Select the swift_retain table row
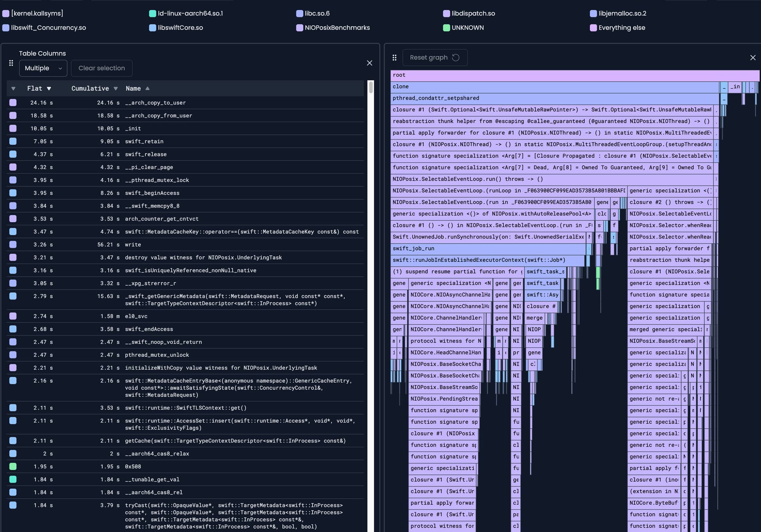 (x=144, y=141)
